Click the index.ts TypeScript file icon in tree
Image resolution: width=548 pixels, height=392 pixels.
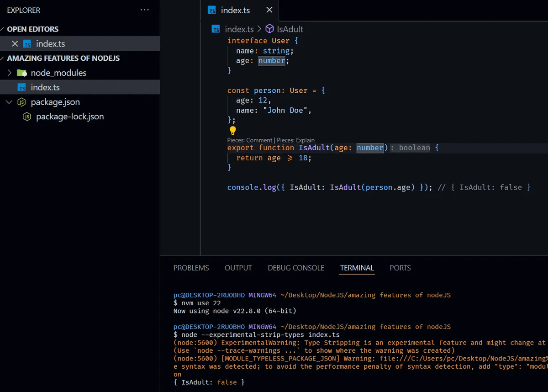21,87
